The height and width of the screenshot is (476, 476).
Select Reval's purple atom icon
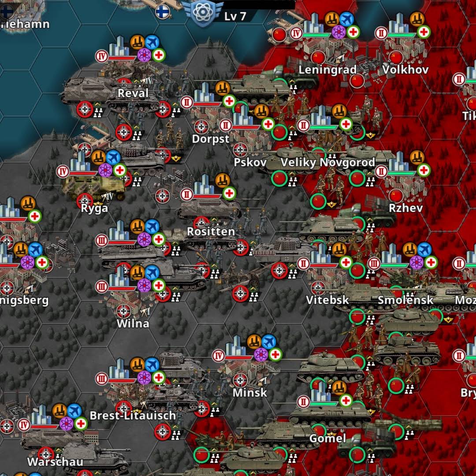[144, 55]
